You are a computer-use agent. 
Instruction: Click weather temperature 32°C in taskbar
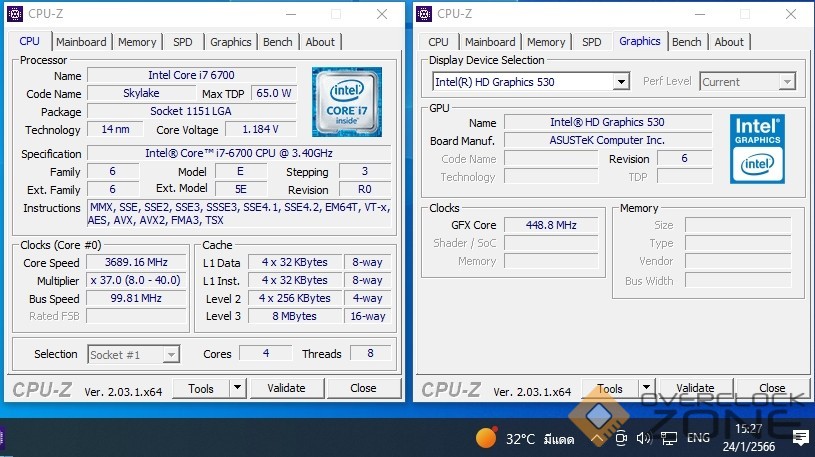pyautogui.click(x=520, y=439)
